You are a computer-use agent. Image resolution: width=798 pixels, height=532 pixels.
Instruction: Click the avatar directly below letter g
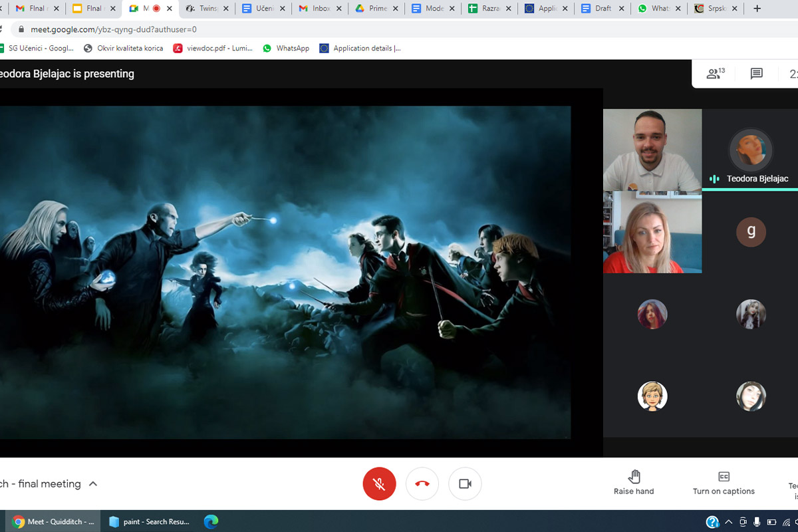pos(751,314)
